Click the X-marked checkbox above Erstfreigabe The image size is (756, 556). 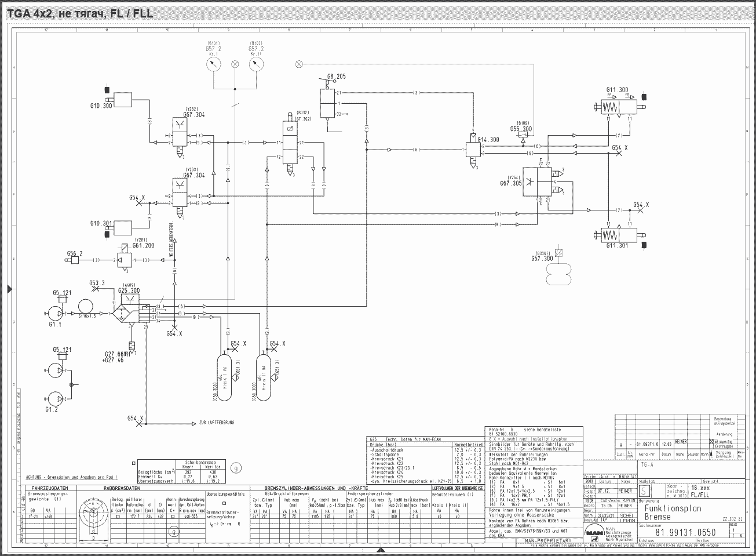pyautogui.click(x=712, y=441)
